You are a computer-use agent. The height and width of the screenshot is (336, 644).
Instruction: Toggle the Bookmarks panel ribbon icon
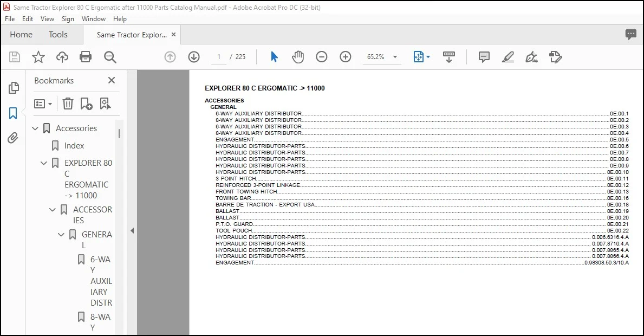pos(13,113)
